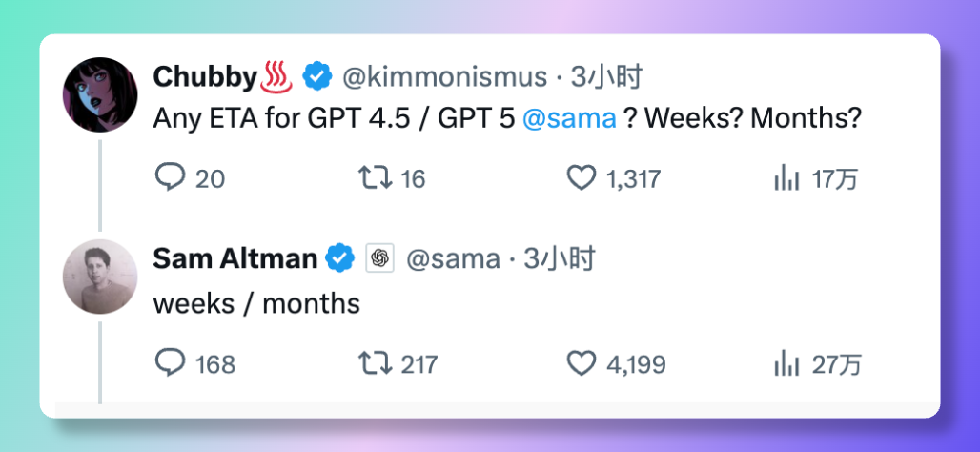This screenshot has width=980, height=452.
Task: Click the weeks / months reply text
Action: tap(256, 303)
